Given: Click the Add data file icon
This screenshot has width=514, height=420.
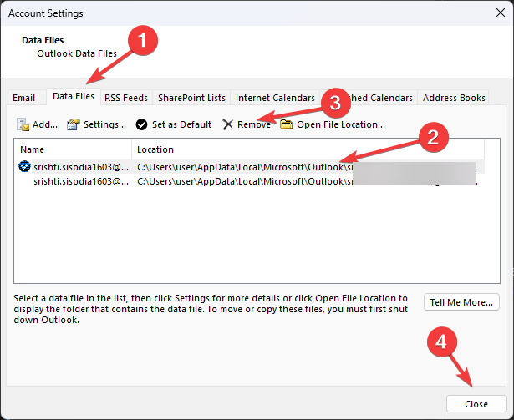Looking at the screenshot, I should (23, 124).
